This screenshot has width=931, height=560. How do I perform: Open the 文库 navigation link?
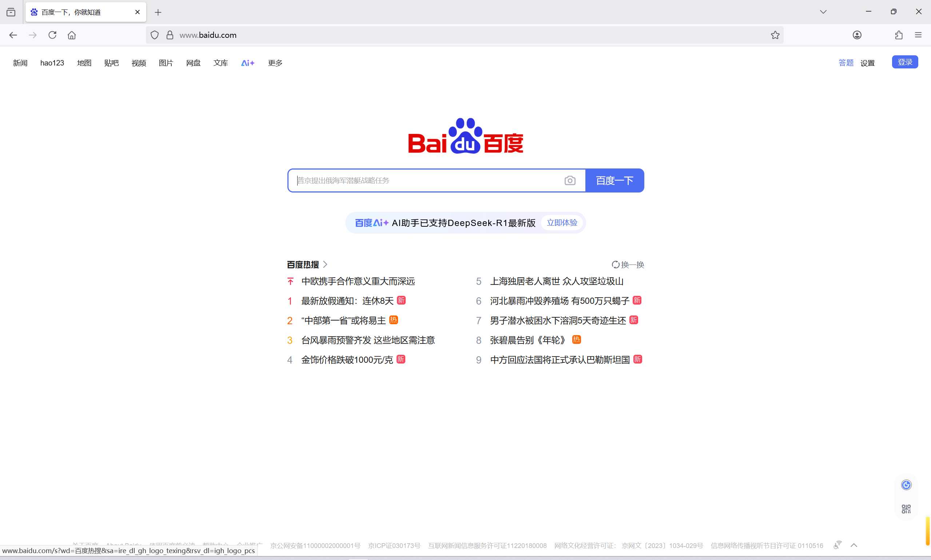(221, 63)
